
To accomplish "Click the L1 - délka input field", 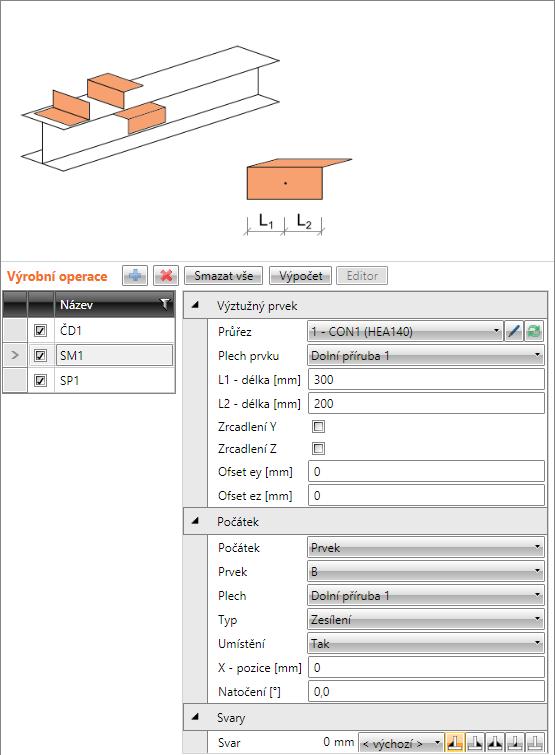I will coord(426,379).
